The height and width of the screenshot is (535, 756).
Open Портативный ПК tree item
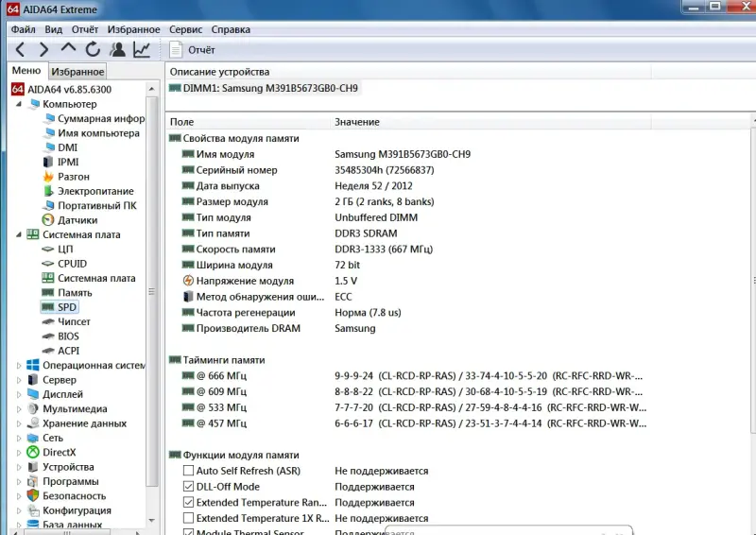90,205
